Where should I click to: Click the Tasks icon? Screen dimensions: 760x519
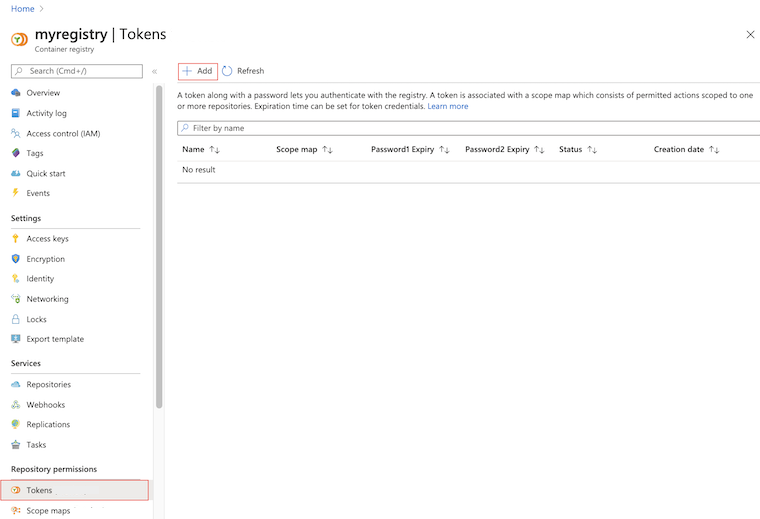point(16,444)
